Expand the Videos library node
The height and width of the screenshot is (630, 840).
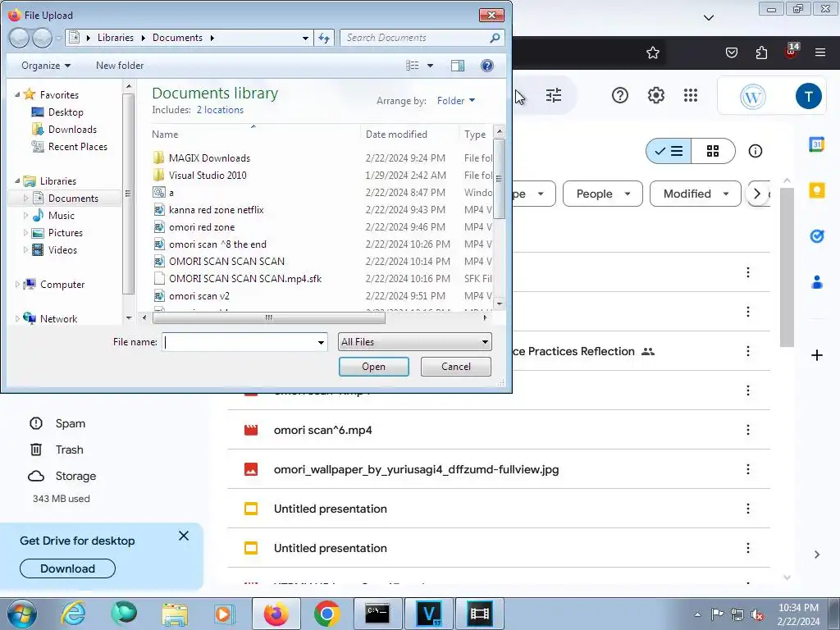click(25, 249)
